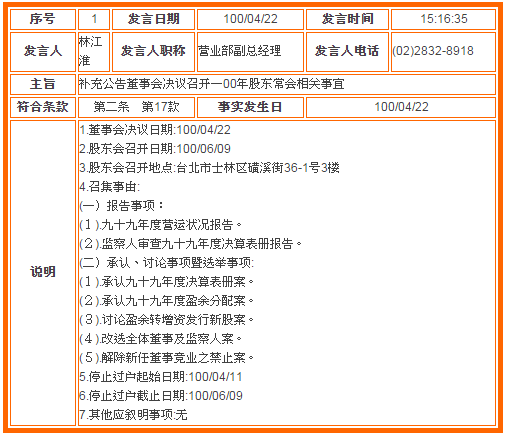Click the date value 100/04/22 beside 发言日期
Image resolution: width=507 pixels, height=435 pixels.
coord(250,19)
